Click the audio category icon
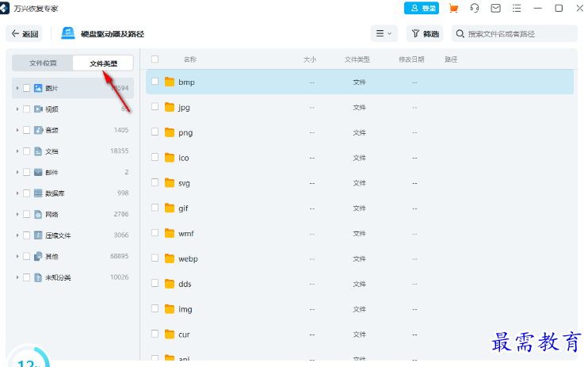The width and height of the screenshot is (588, 367). tap(38, 130)
